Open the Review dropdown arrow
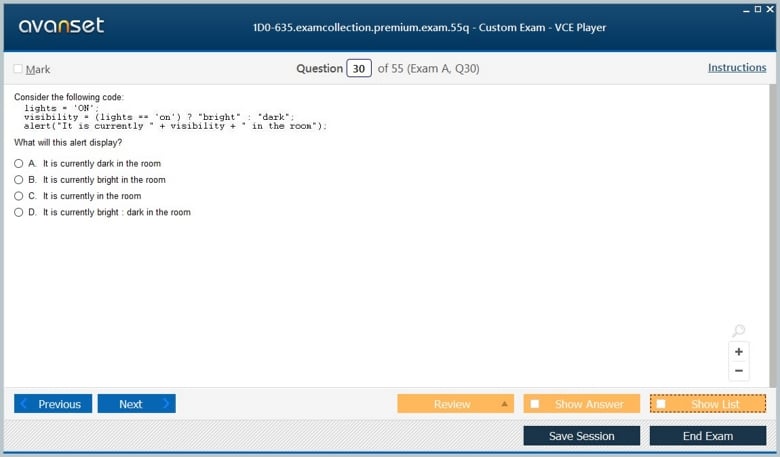Viewport: 780px width, 457px height. 504,404
